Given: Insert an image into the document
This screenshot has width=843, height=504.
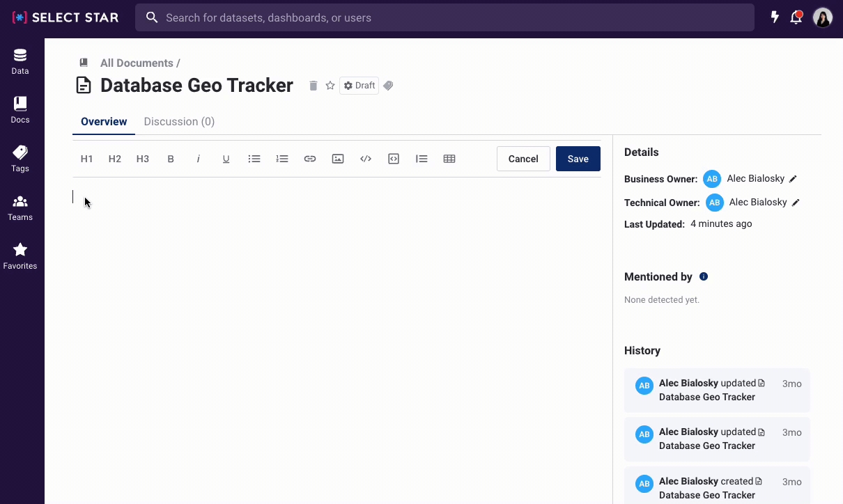Looking at the screenshot, I should tap(338, 159).
